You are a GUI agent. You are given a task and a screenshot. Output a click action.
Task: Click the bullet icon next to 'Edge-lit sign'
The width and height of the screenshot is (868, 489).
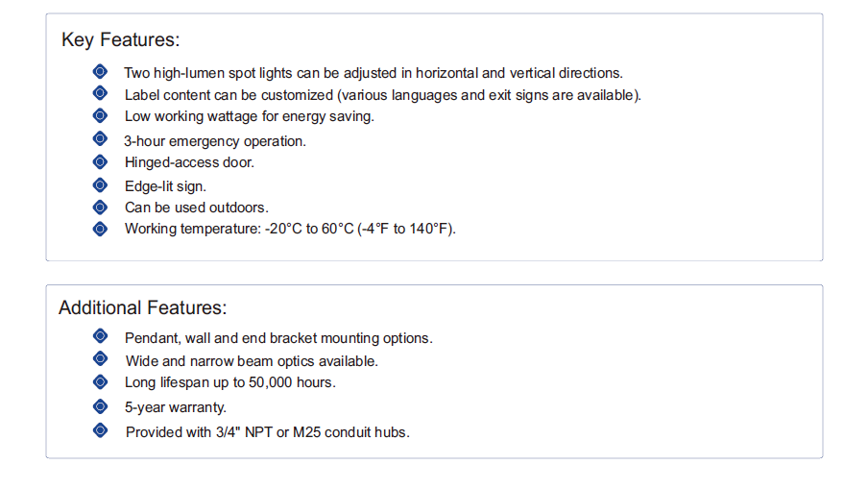click(100, 184)
